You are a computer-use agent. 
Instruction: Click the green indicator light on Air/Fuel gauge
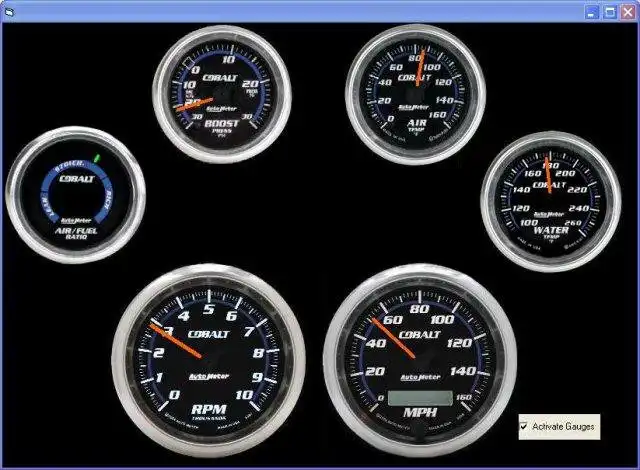point(97,158)
